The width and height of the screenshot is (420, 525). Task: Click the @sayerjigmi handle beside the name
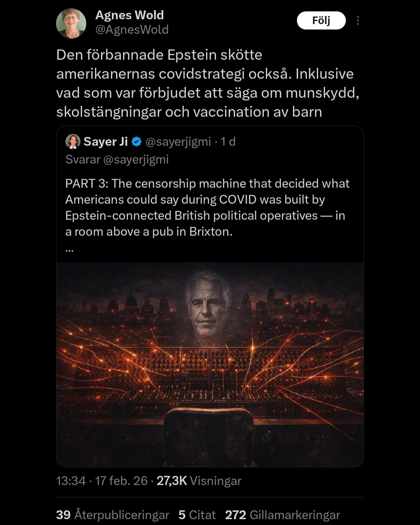point(178,142)
